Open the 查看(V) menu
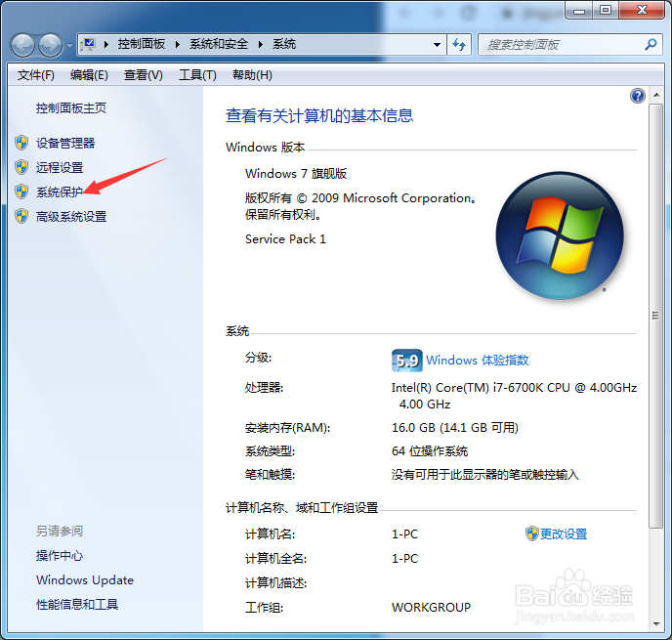The image size is (672, 640). point(144,75)
